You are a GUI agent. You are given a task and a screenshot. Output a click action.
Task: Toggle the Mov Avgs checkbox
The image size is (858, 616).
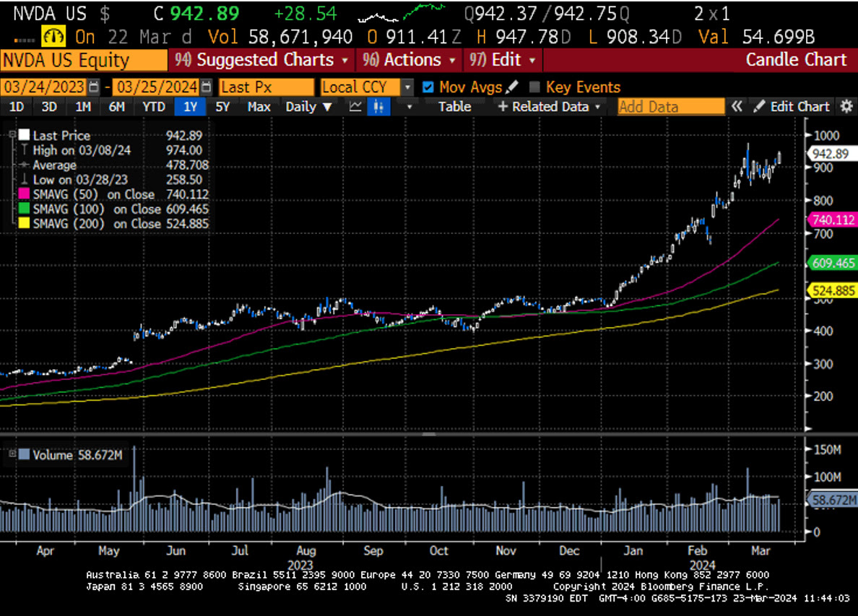point(428,87)
